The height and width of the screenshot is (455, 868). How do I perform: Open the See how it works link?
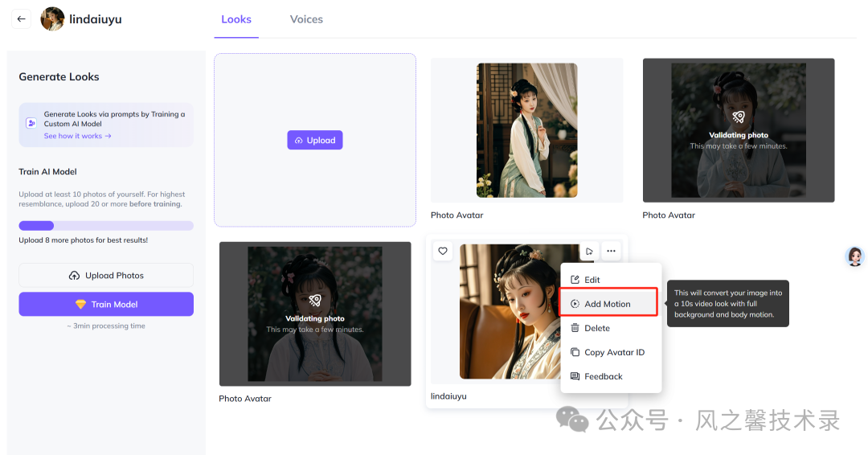[77, 136]
